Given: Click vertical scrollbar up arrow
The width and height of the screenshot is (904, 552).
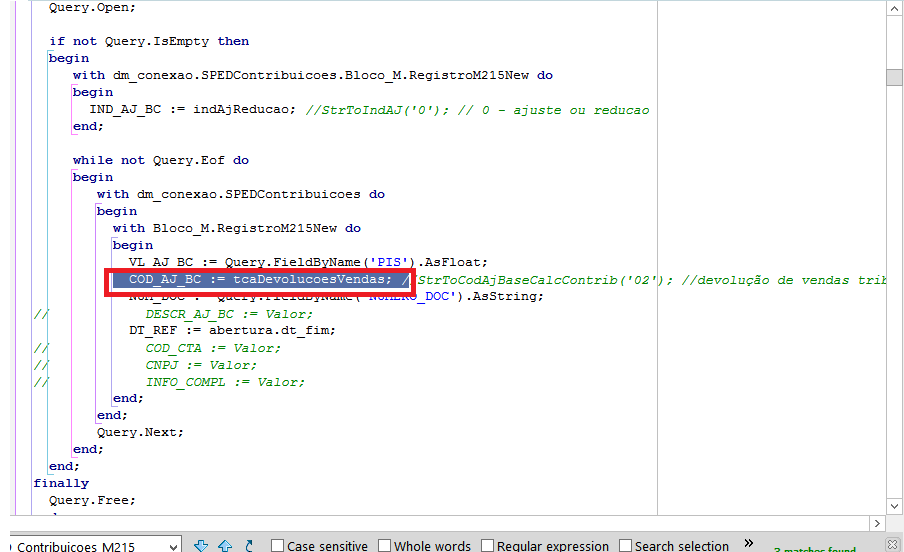Looking at the screenshot, I should tap(894, 9).
